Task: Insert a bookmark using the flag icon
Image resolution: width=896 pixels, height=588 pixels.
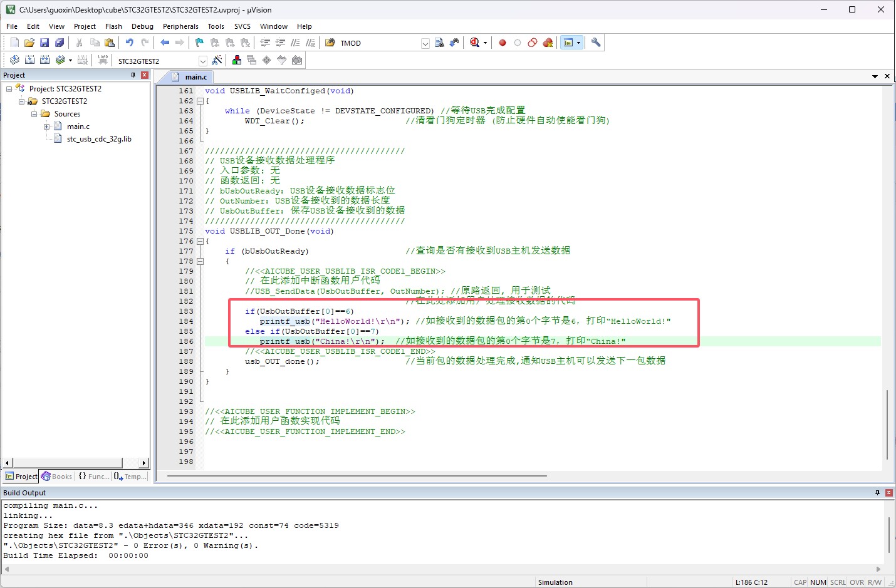Action: click(199, 43)
